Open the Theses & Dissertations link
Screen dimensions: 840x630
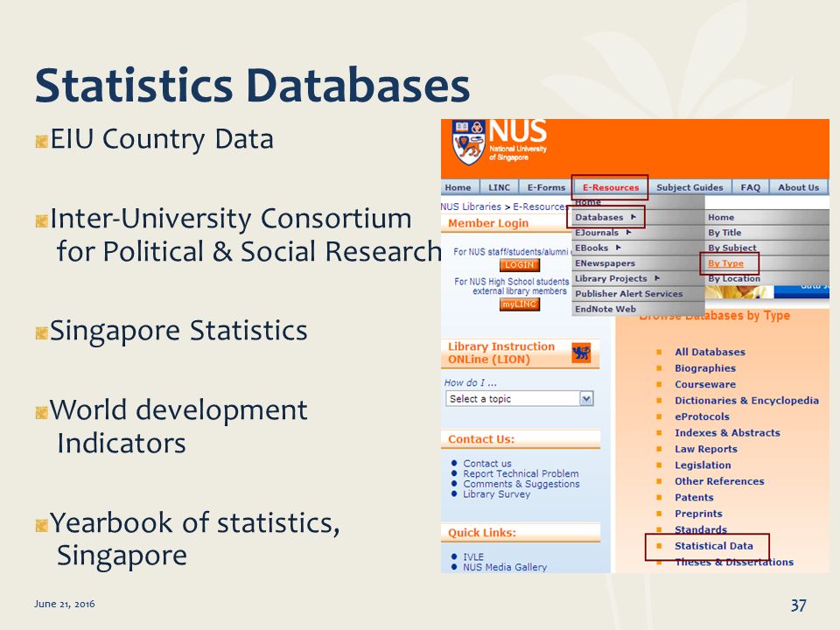pos(734,562)
